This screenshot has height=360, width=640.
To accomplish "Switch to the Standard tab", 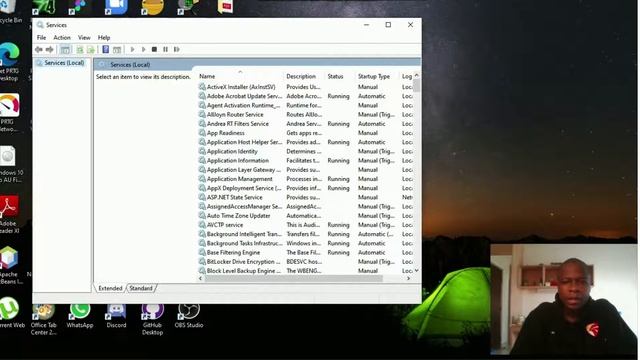I will tap(141, 288).
